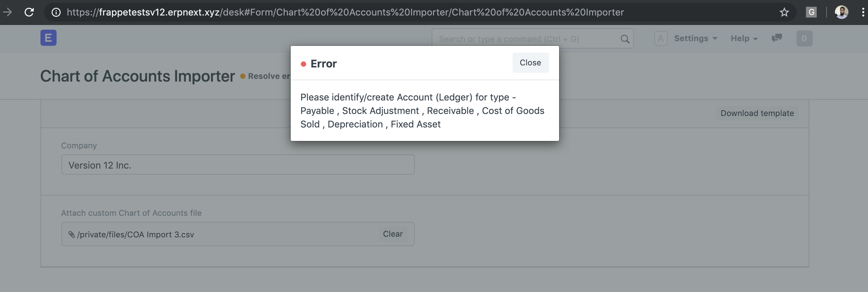Click the notifications badge showing 0
The height and width of the screenshot is (292, 868).
[804, 38]
